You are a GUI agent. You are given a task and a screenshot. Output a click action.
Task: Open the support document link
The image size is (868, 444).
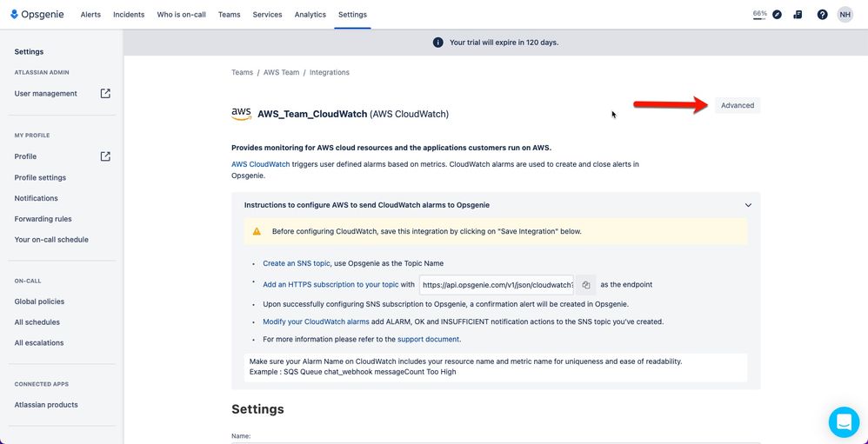tap(429, 340)
